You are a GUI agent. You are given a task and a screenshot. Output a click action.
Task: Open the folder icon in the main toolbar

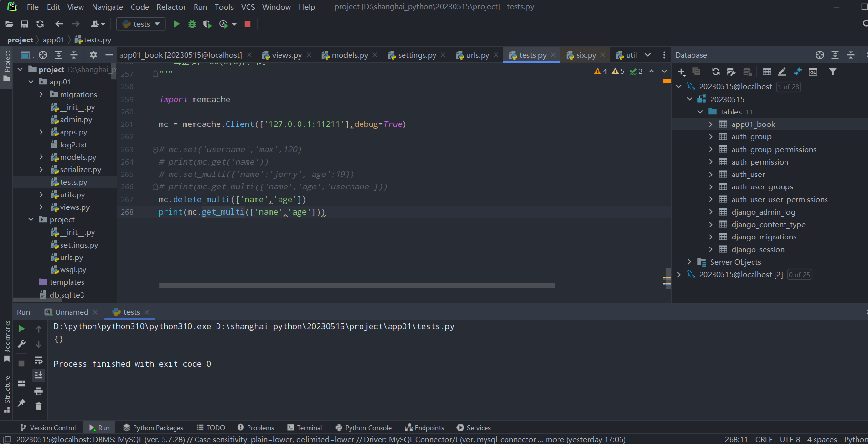[9, 24]
